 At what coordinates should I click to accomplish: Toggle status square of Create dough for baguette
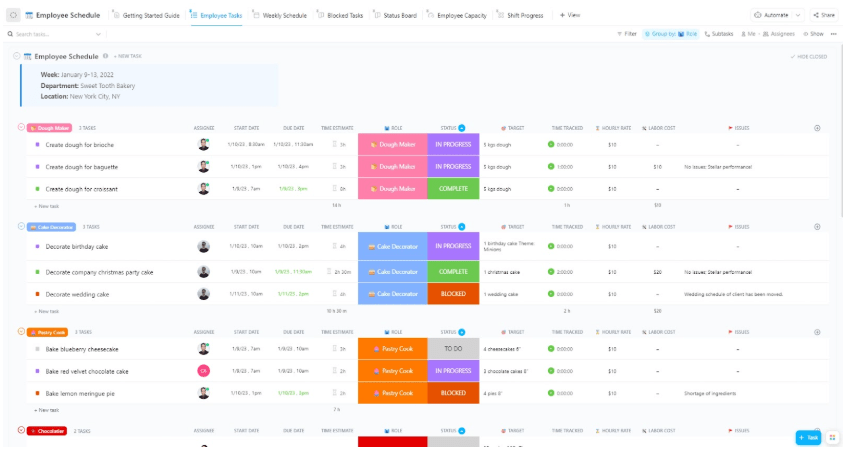pos(37,167)
